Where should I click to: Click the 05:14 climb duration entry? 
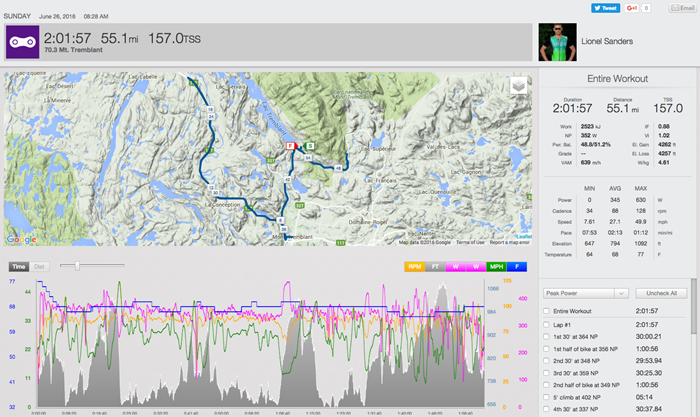(644, 397)
